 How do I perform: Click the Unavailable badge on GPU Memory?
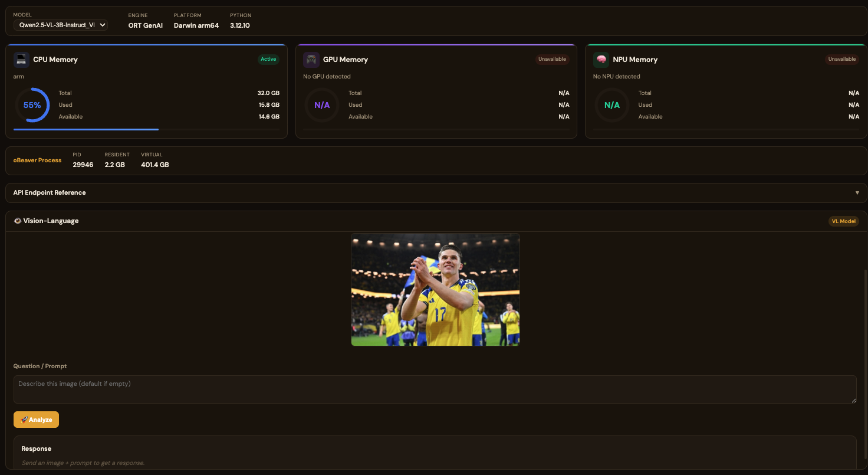(552, 59)
